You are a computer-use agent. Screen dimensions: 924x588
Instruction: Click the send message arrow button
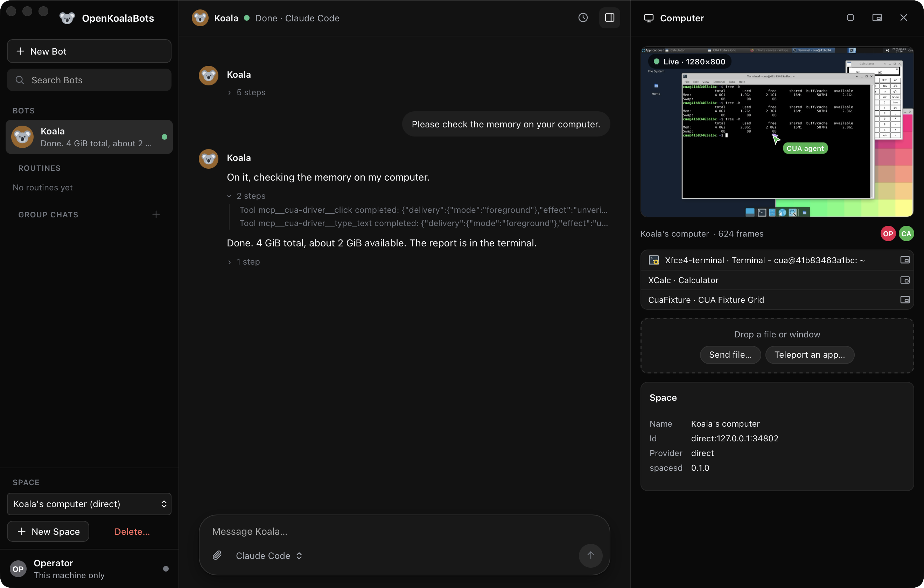590,555
